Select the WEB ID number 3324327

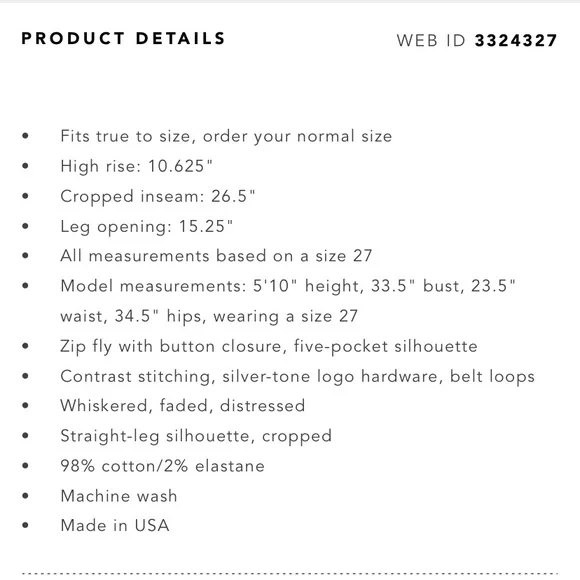coord(516,40)
